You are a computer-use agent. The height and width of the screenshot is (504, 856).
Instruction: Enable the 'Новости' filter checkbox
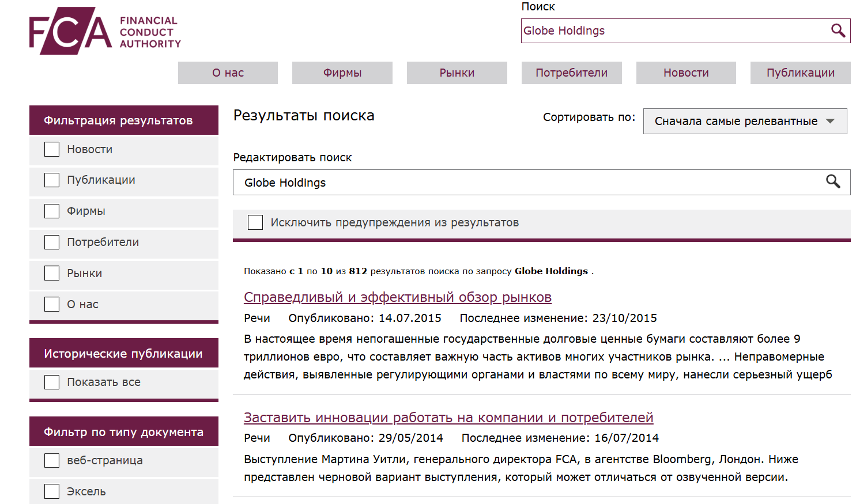pyautogui.click(x=51, y=149)
